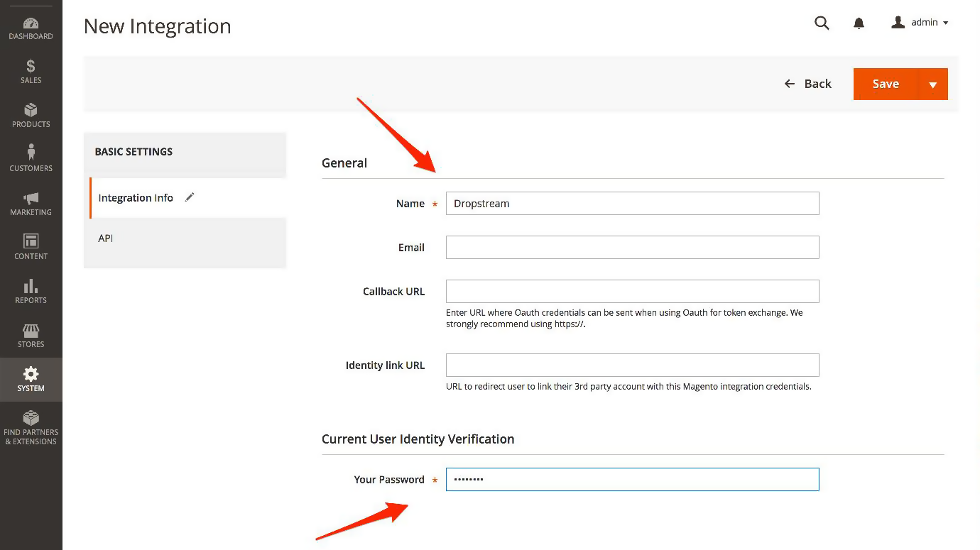
Task: Open the notifications bell
Action: [859, 23]
